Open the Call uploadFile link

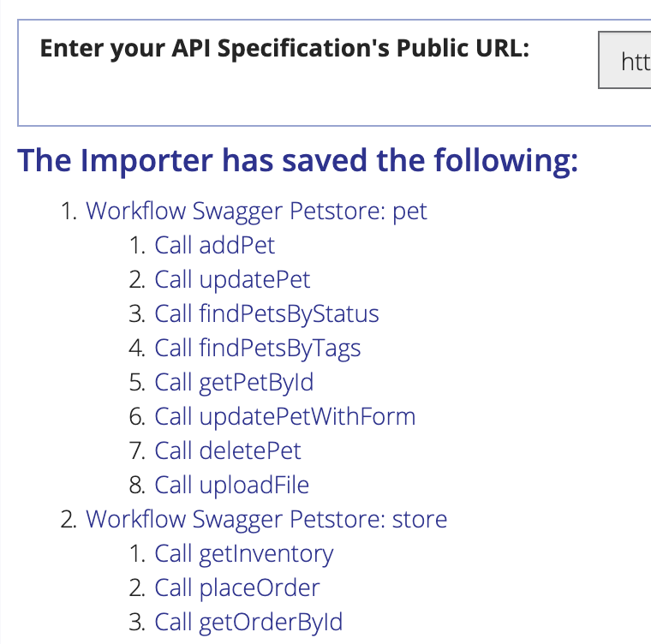click(x=231, y=485)
